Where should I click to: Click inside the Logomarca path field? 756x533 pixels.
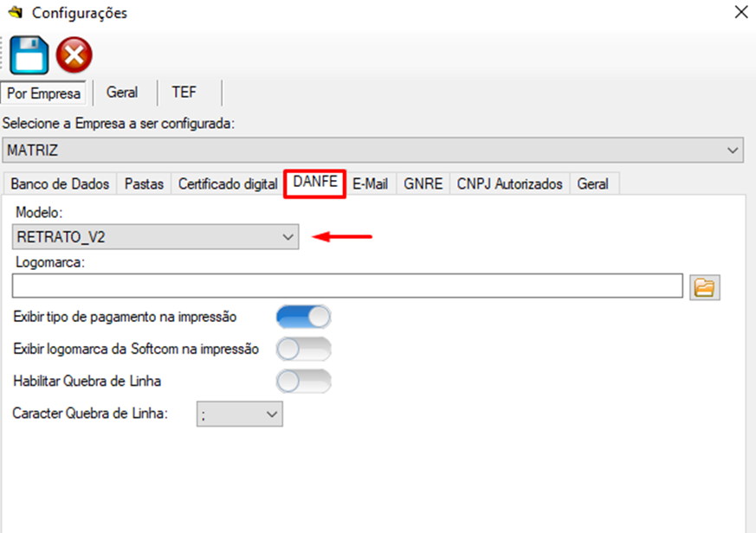click(x=346, y=286)
